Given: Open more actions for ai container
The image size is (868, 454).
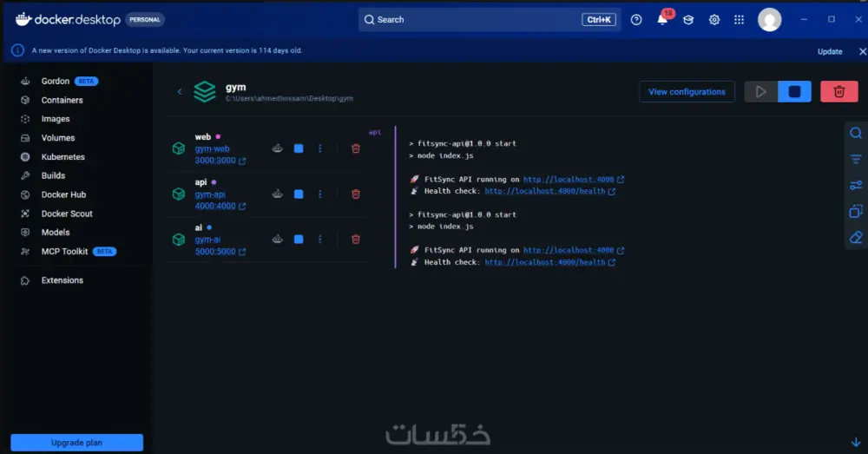Looking at the screenshot, I should 320,240.
